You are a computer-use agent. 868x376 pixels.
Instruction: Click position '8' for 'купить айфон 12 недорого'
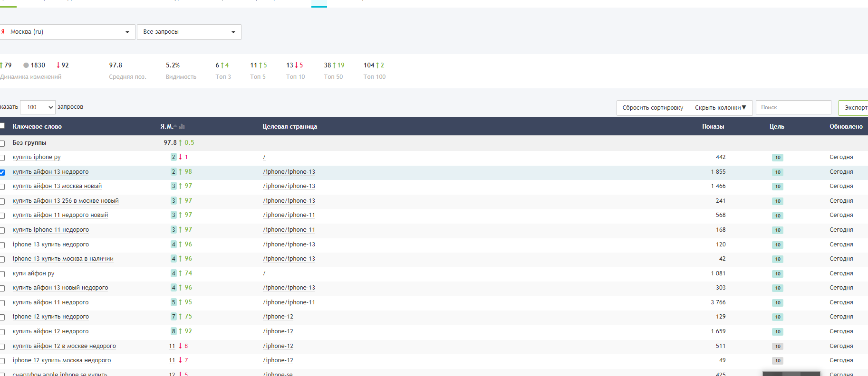[x=174, y=331]
